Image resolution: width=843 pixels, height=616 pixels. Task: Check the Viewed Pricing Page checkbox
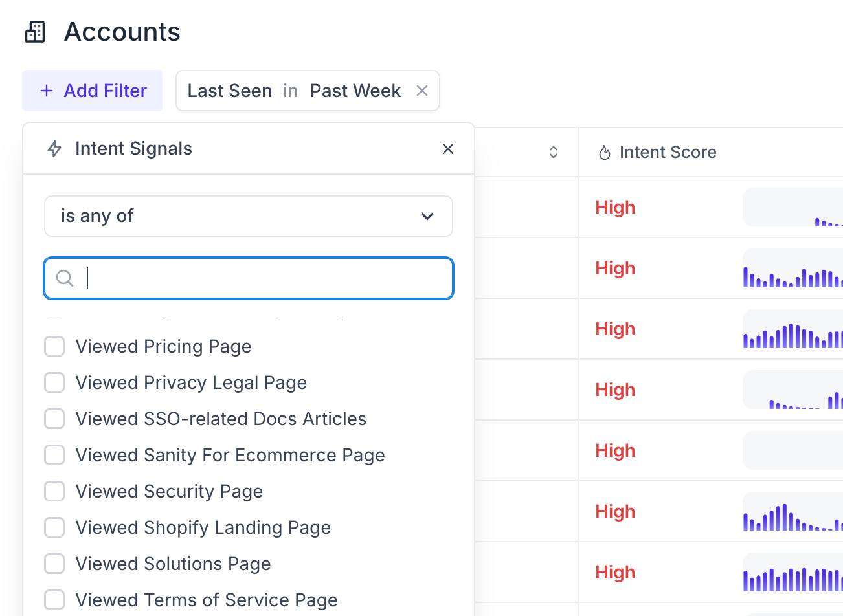tap(54, 347)
